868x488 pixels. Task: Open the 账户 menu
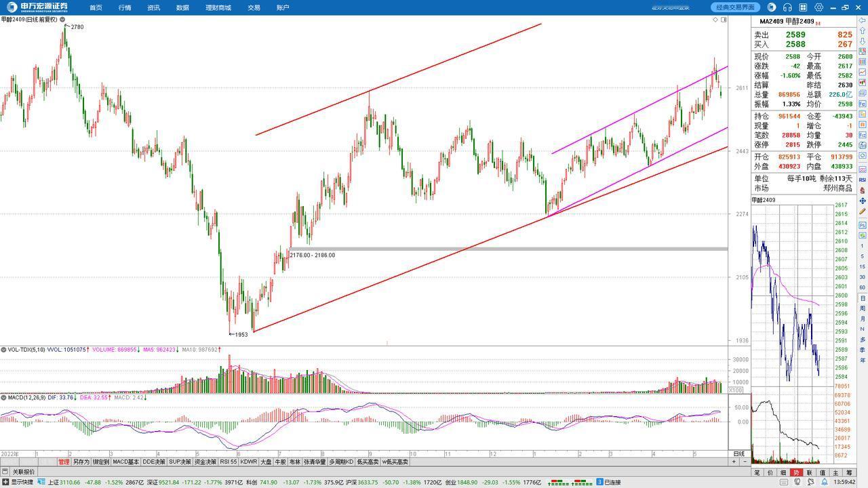coord(283,7)
